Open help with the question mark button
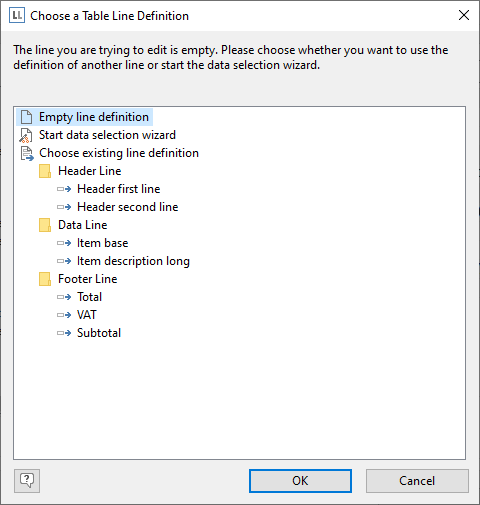Viewport: 480px width, 505px height. click(x=27, y=481)
